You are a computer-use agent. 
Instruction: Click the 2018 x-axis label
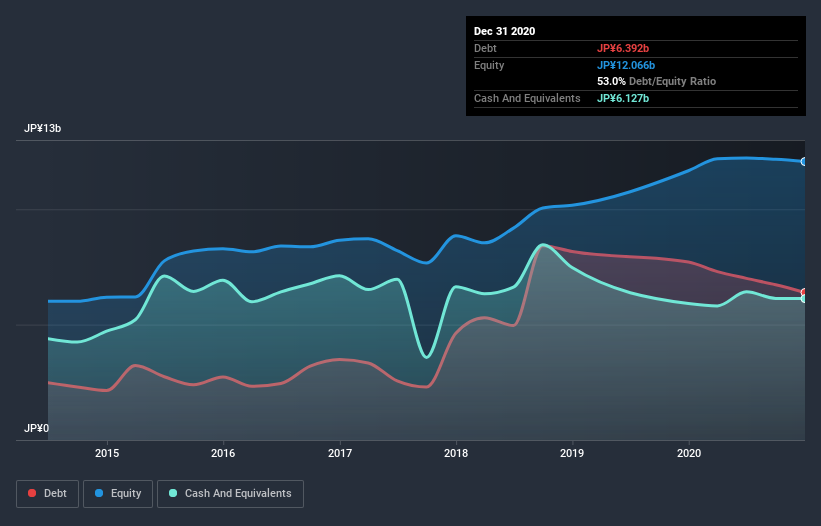coord(456,453)
